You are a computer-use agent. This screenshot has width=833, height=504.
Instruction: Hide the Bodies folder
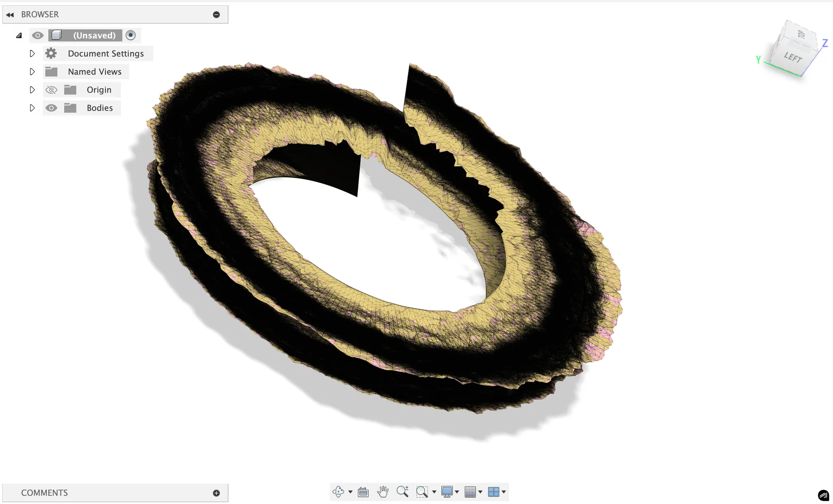[x=51, y=108]
